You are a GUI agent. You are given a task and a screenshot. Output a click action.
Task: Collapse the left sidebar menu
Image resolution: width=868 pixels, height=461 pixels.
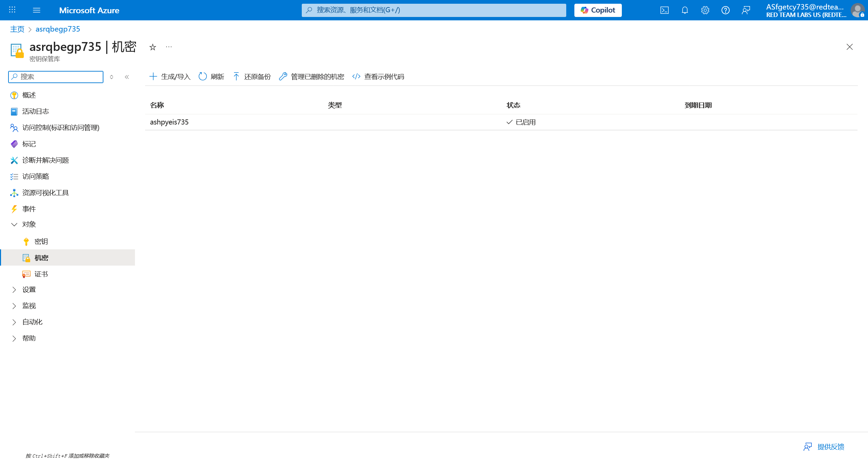[x=127, y=77]
